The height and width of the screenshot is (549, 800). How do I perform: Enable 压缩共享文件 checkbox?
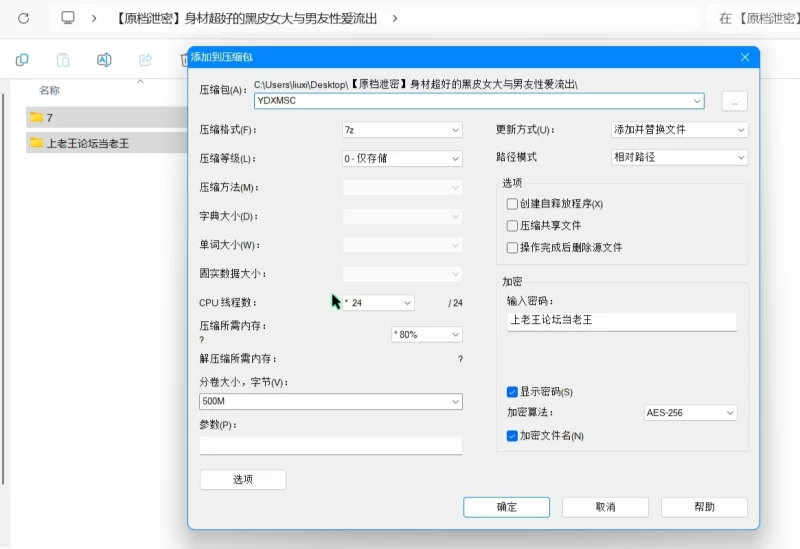(x=512, y=226)
